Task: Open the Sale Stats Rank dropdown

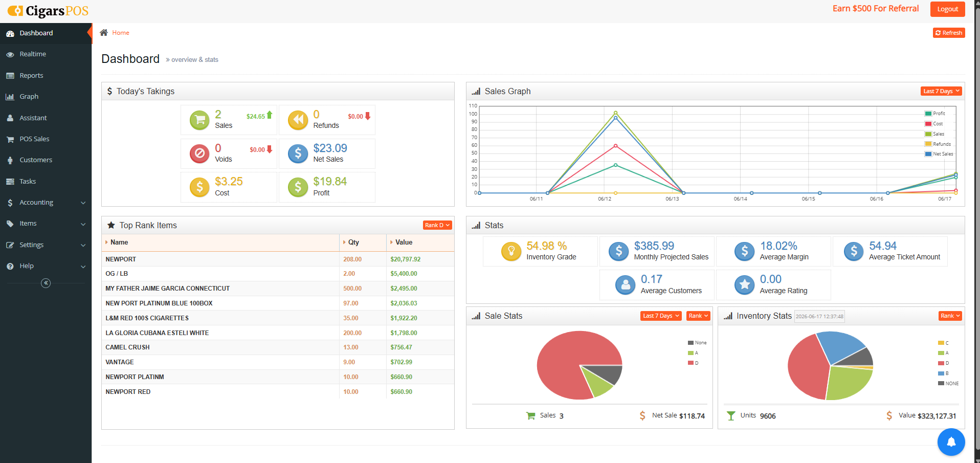Action: [698, 316]
